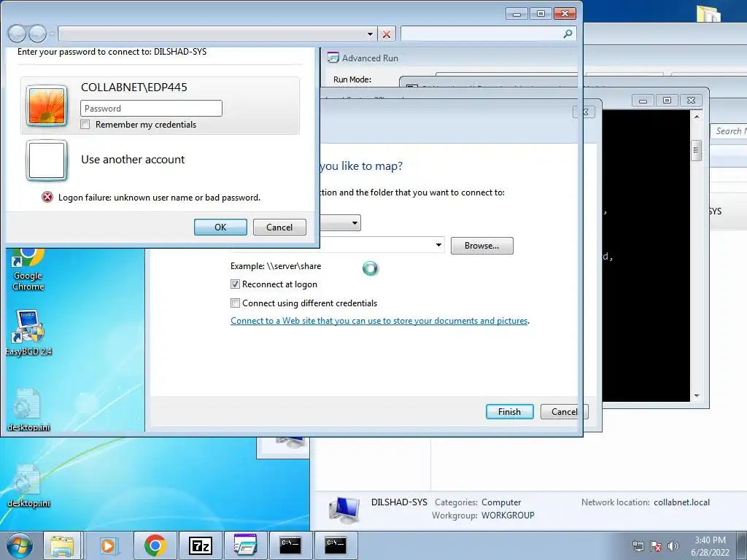Click the Password field in credentials dialog
This screenshot has width=747, height=560.
151,108
